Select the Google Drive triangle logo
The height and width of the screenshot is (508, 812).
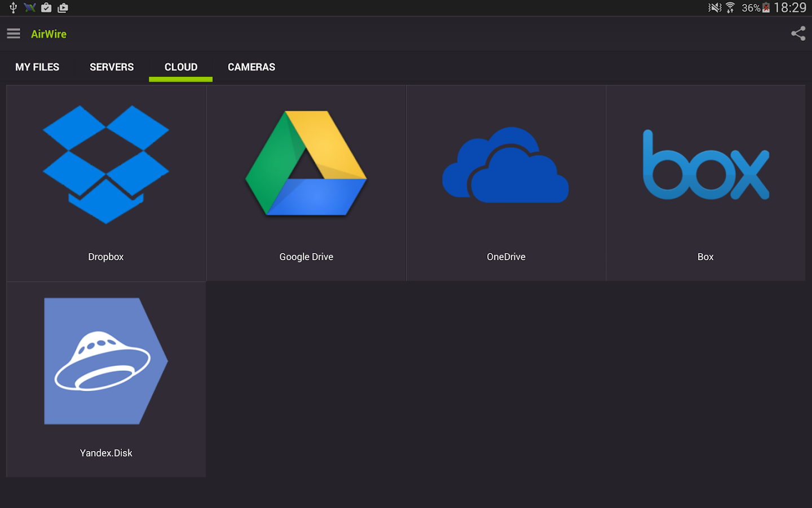306,163
